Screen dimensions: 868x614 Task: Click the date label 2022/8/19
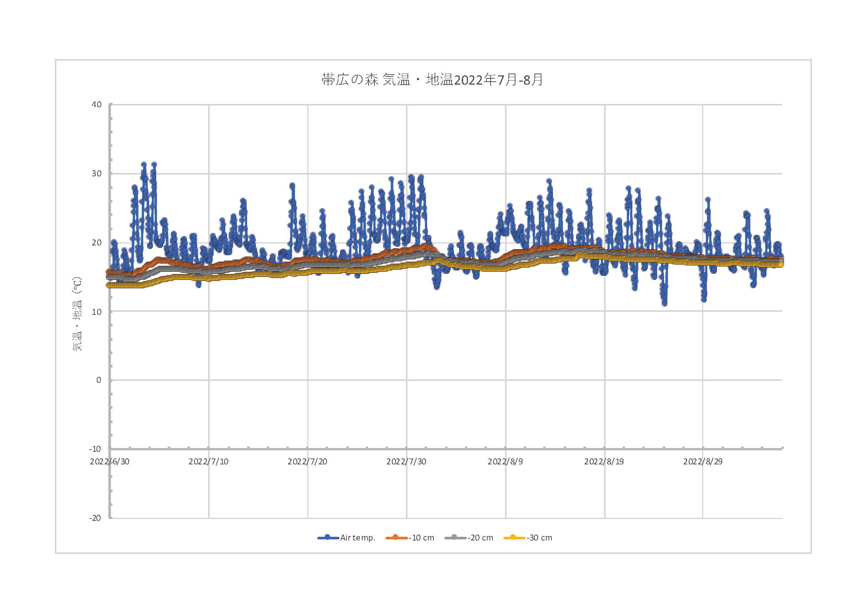tap(604, 462)
